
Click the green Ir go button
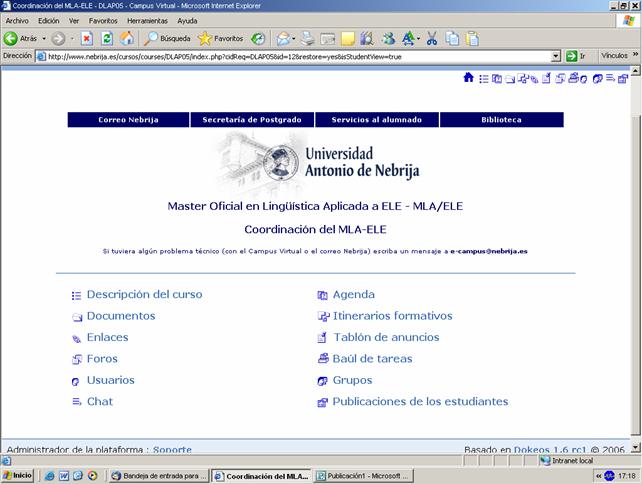pyautogui.click(x=576, y=56)
